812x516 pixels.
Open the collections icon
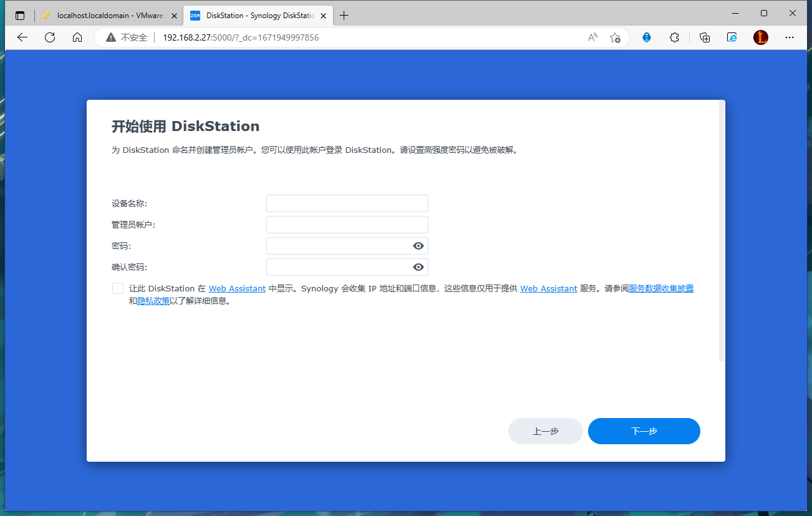pyautogui.click(x=705, y=37)
